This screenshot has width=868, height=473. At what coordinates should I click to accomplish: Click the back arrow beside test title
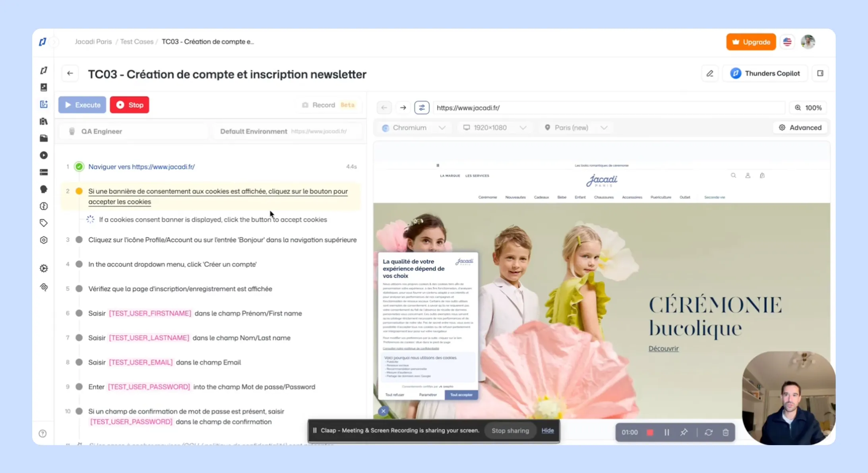coord(70,74)
